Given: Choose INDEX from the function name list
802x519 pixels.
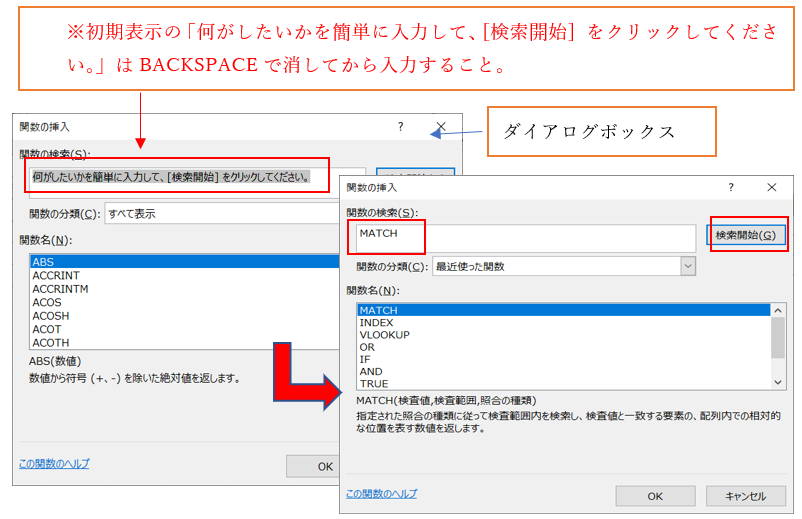Looking at the screenshot, I should click(376, 323).
